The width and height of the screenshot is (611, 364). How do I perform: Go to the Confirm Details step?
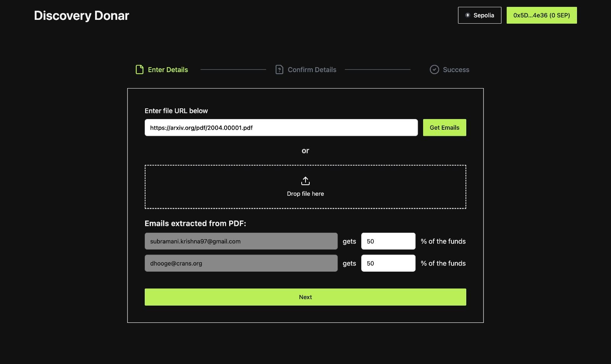click(x=306, y=69)
